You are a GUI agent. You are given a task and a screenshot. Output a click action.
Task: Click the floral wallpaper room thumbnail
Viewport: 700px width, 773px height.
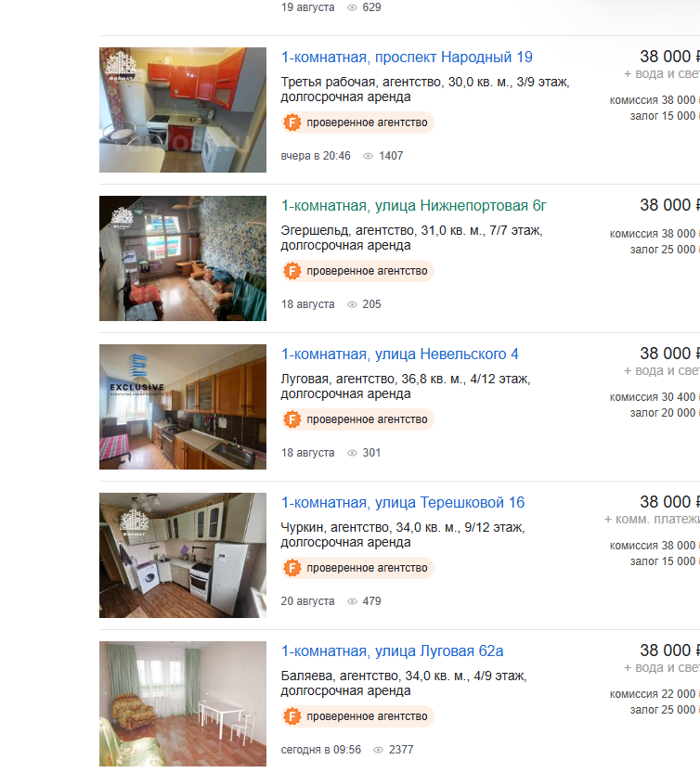(x=183, y=258)
